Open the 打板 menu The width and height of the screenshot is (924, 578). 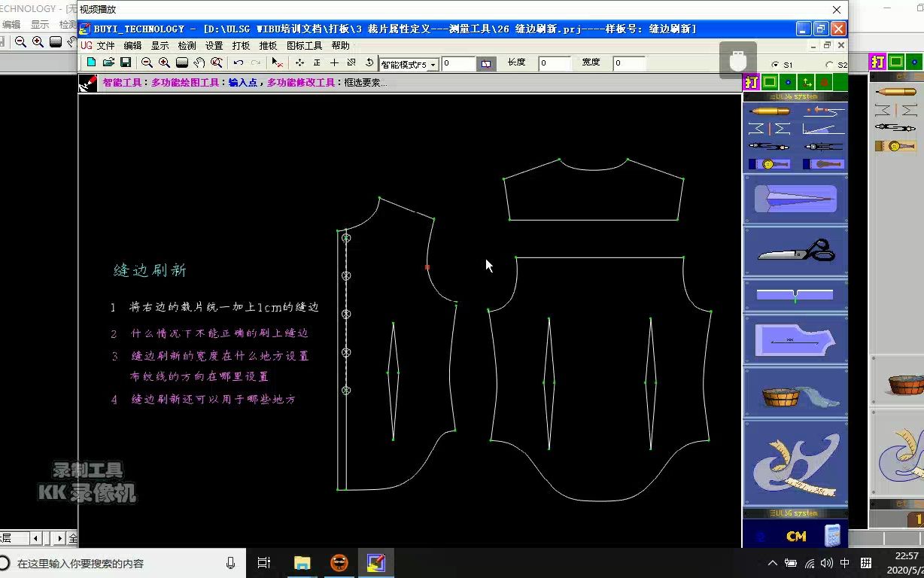[240, 45]
